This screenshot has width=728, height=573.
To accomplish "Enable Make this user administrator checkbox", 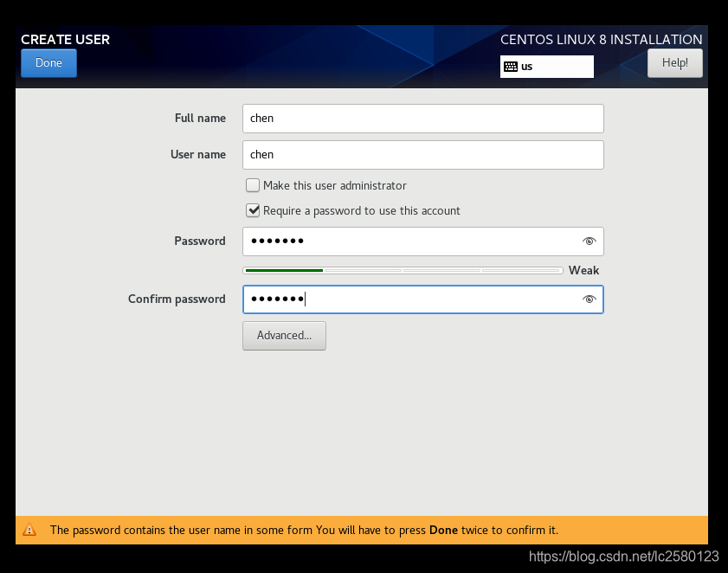I will [x=253, y=185].
